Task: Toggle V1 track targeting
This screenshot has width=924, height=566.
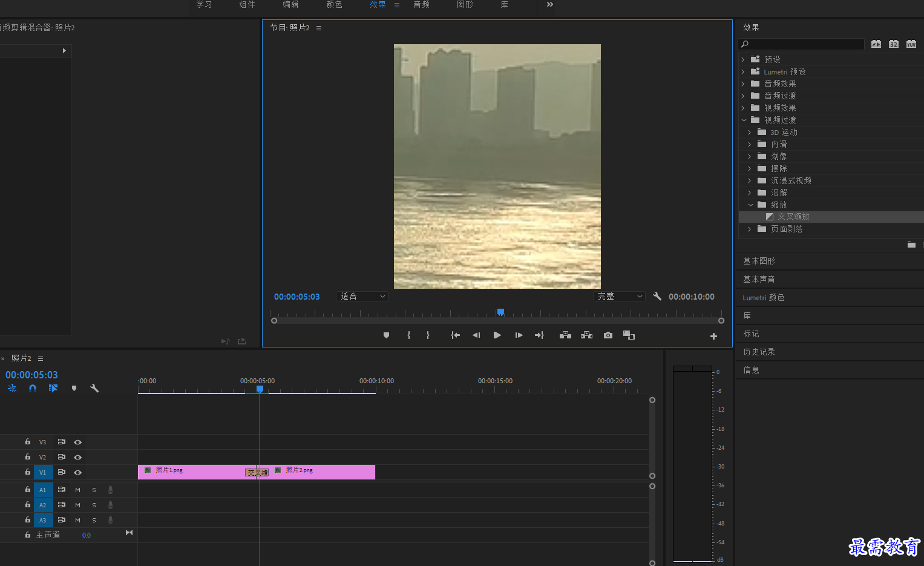Action: tap(43, 472)
